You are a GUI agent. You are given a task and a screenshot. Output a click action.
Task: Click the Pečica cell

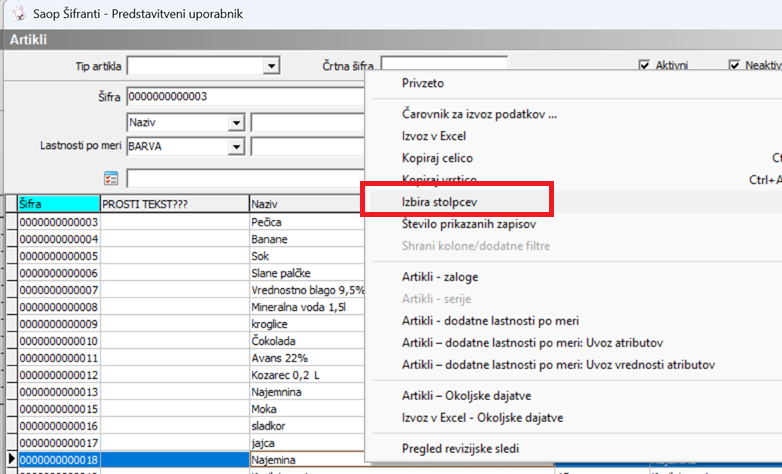(x=307, y=222)
